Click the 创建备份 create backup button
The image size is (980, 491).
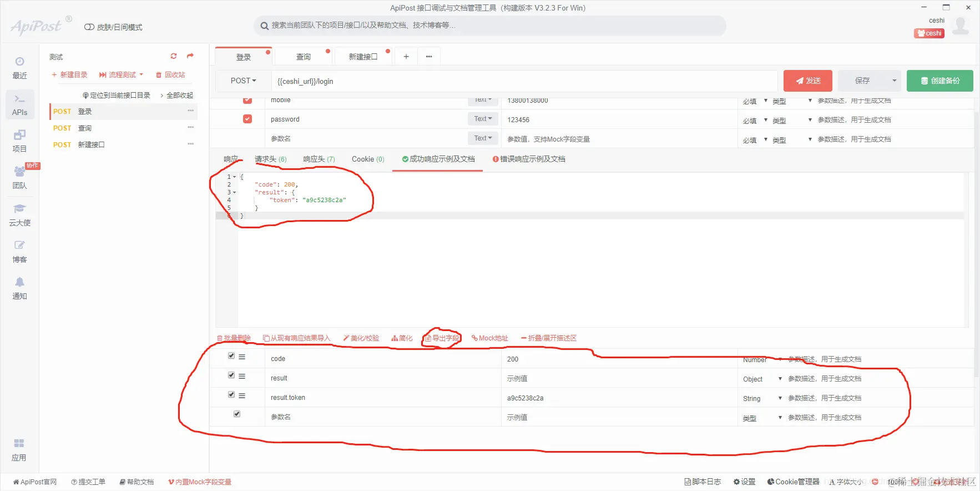(x=940, y=81)
